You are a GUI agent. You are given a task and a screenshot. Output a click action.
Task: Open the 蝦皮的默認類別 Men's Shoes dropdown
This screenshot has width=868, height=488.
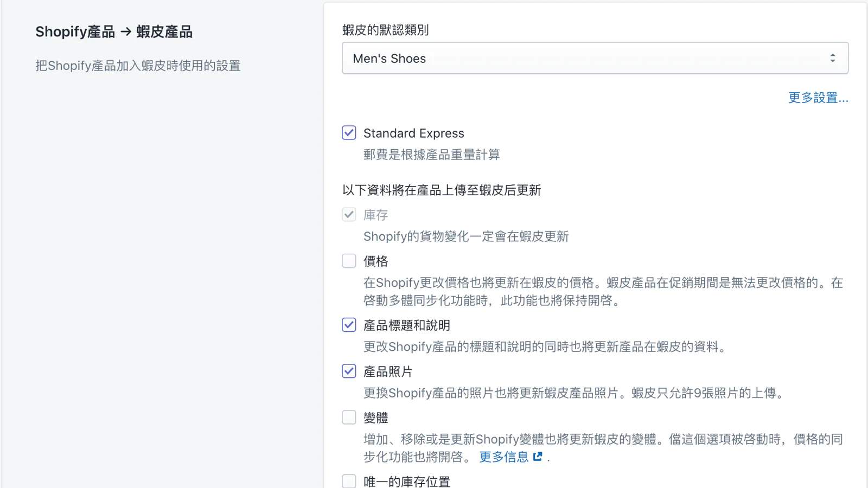[595, 58]
